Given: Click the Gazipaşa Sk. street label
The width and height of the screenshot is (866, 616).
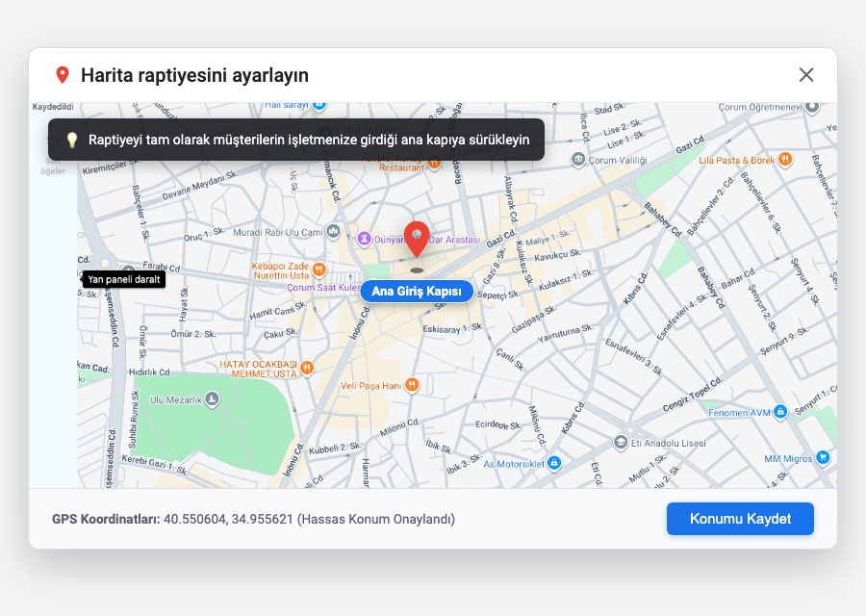Looking at the screenshot, I should tap(533, 320).
